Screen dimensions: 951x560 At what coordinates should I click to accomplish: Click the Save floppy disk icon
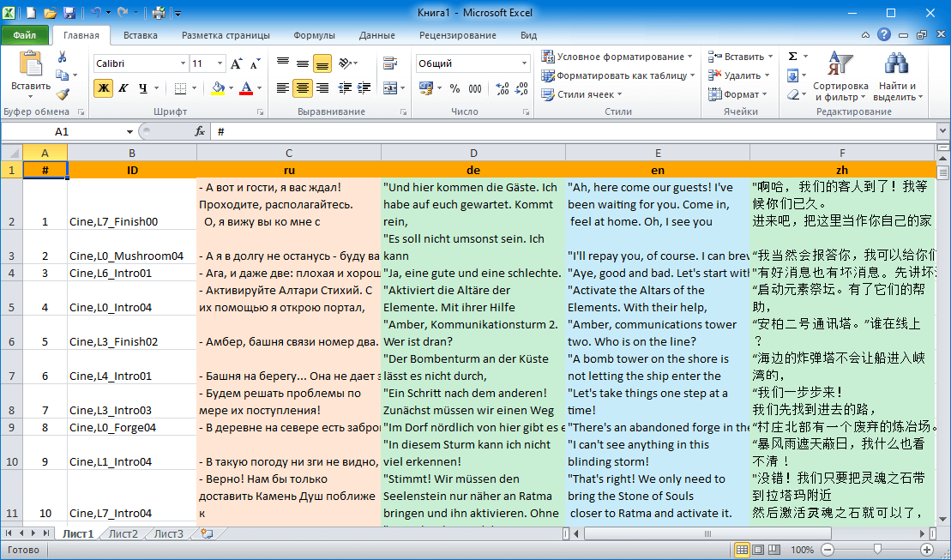pos(69,12)
